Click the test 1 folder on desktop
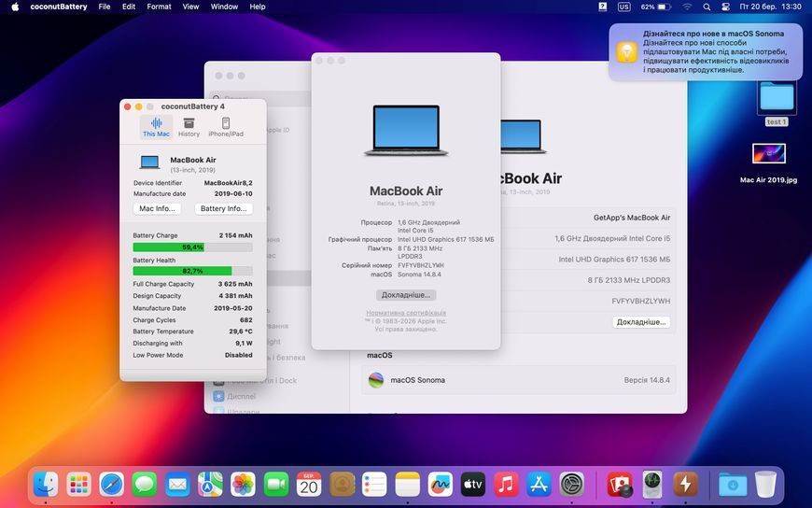The width and height of the screenshot is (812, 508). point(777,103)
